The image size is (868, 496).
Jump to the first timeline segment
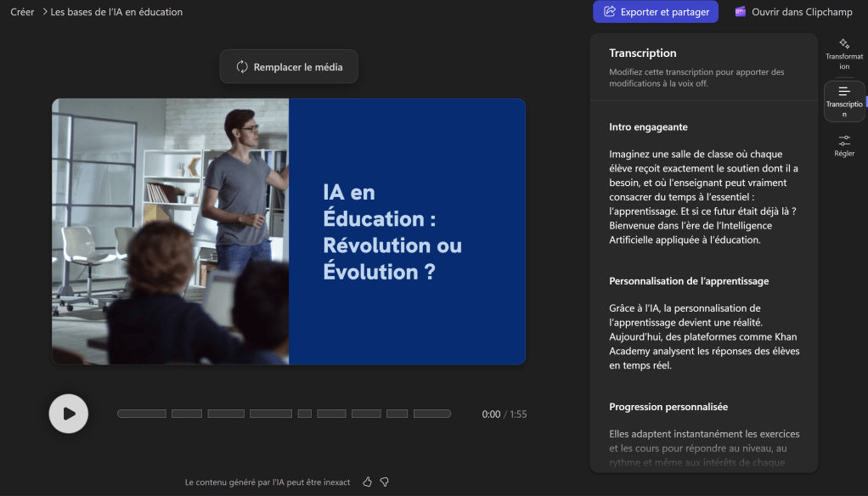pyautogui.click(x=142, y=414)
